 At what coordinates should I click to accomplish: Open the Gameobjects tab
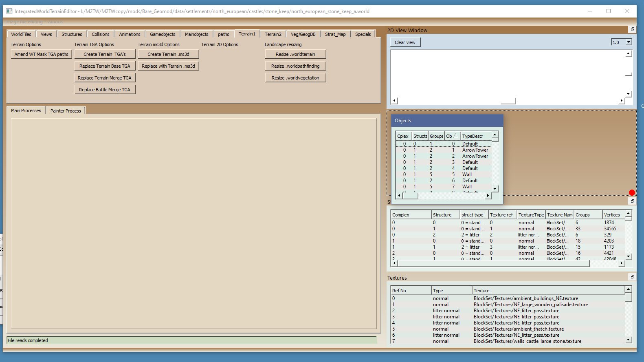click(163, 34)
